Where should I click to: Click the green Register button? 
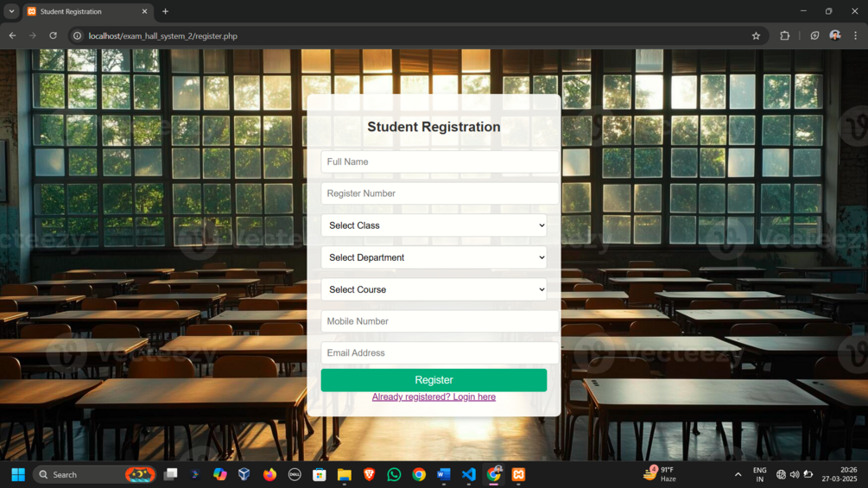pos(434,380)
